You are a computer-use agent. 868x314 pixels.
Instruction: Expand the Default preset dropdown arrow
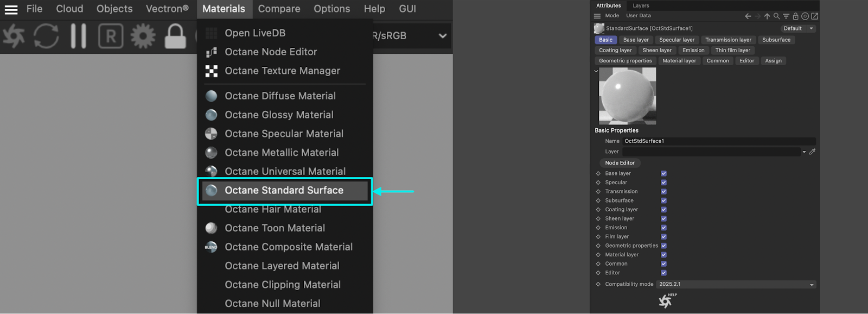click(812, 29)
